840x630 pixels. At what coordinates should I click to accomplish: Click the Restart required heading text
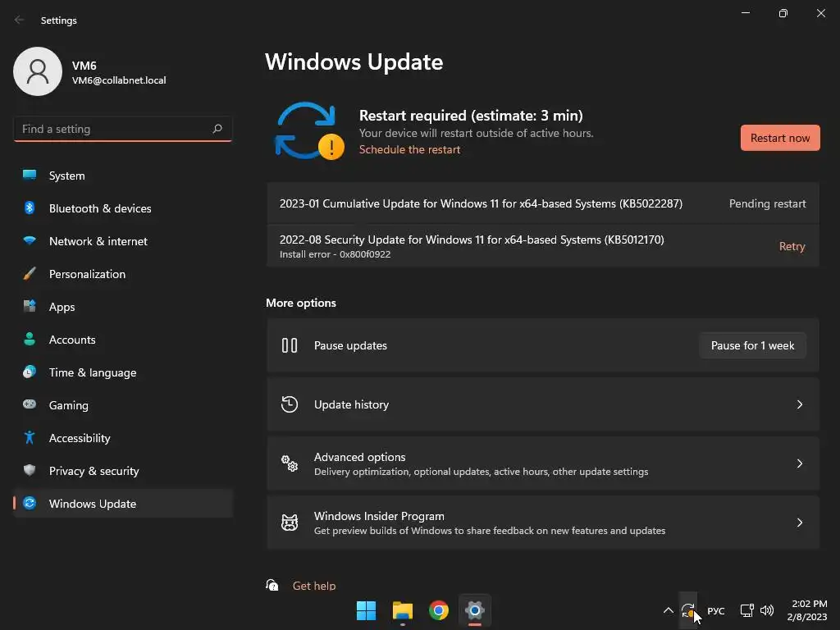pos(471,115)
